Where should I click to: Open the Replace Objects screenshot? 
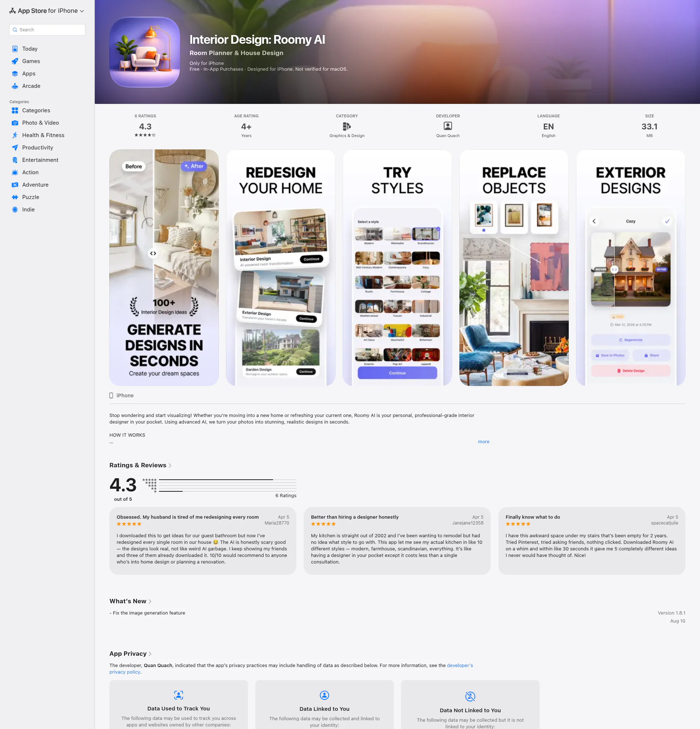514,268
